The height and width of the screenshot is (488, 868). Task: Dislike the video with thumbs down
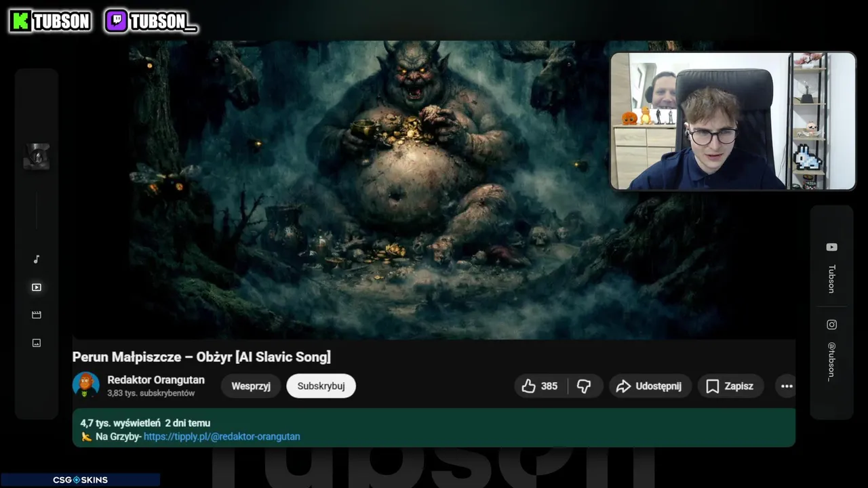(584, 386)
